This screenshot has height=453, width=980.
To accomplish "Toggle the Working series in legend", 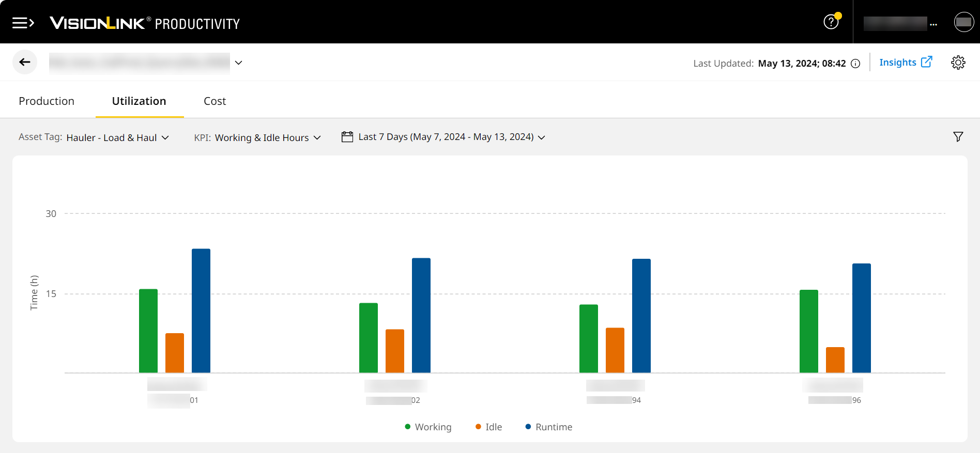I will (428, 427).
